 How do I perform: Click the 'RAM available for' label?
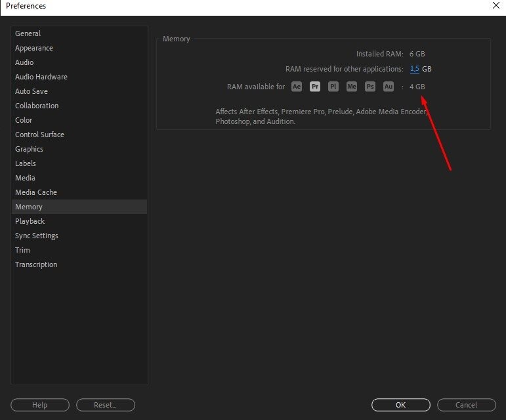256,87
